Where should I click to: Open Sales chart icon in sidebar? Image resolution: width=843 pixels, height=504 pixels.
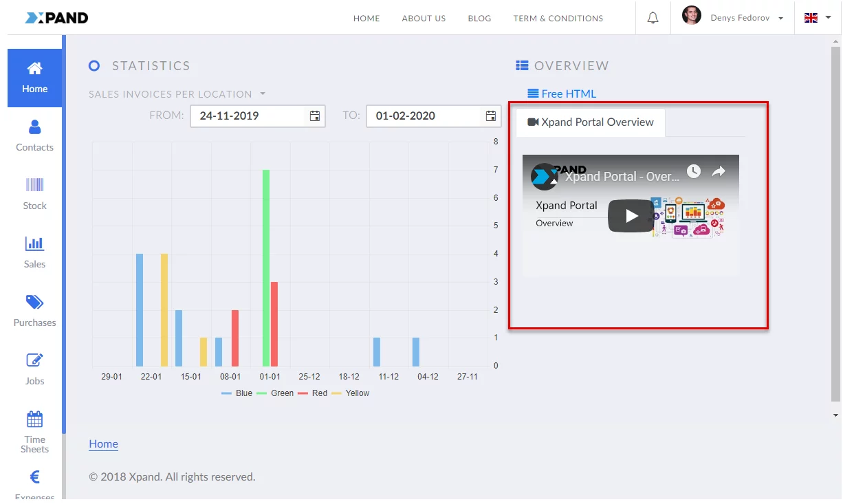[x=34, y=243]
